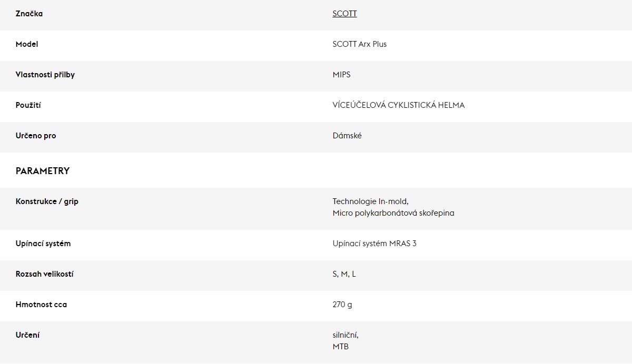The height and width of the screenshot is (364, 632).
Task: Click Micro polykarbonátová skořepina text
Action: tap(393, 213)
